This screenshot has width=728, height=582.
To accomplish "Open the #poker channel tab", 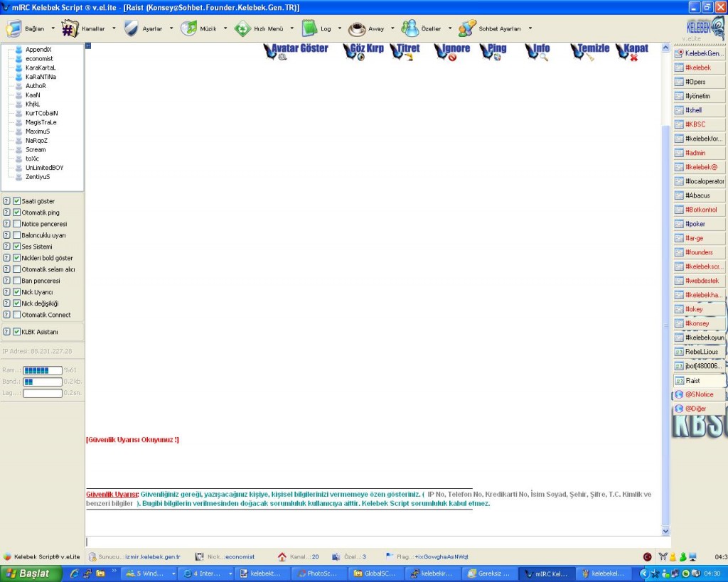I will 699,224.
